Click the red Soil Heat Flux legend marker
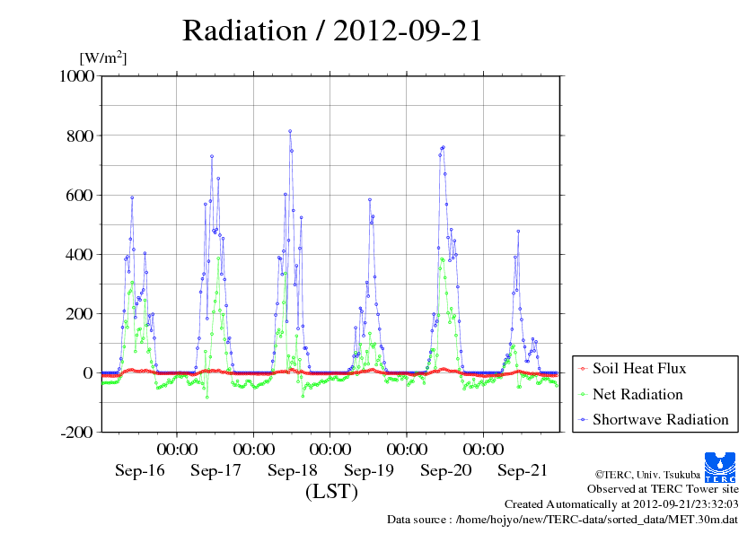Screen dimensions: 756x534 (584, 369)
